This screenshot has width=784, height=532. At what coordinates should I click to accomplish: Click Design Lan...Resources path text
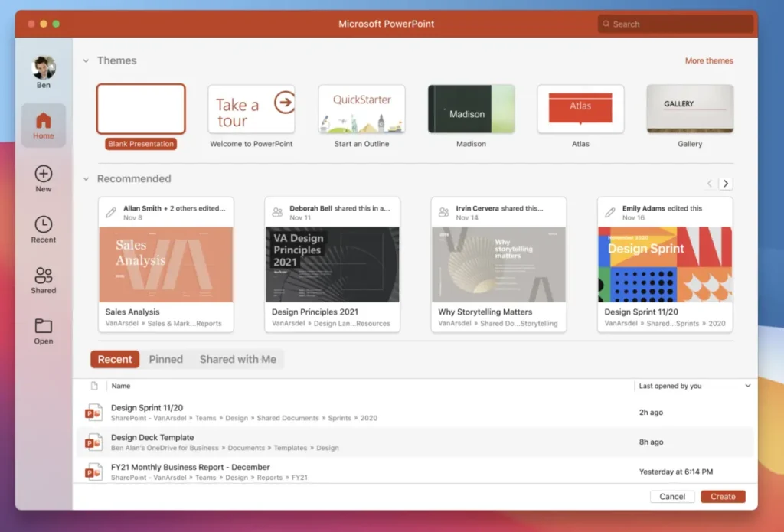[352, 324]
